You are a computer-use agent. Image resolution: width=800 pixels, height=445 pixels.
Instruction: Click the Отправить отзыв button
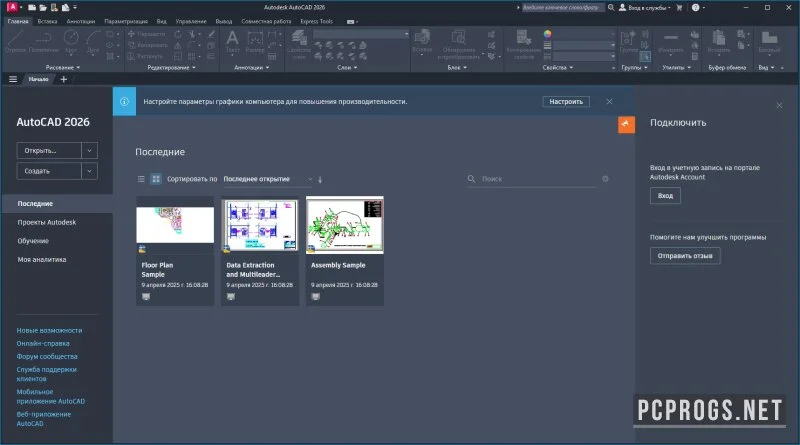pos(685,256)
